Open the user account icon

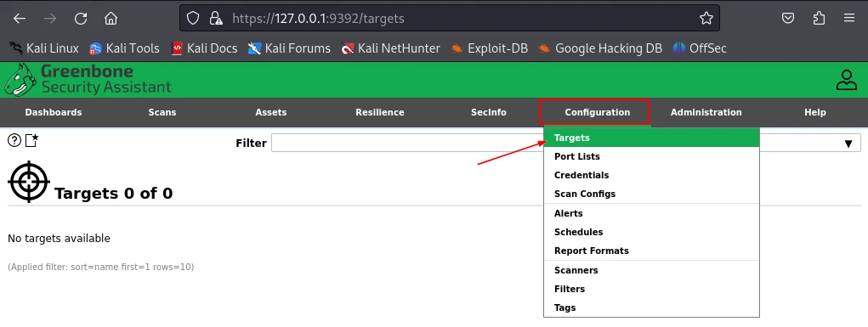click(847, 80)
